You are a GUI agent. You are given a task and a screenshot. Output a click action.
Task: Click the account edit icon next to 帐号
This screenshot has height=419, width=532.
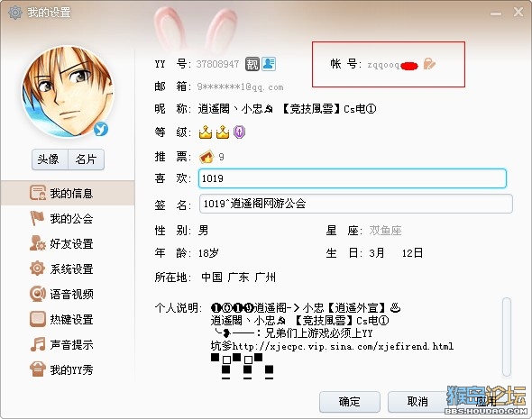429,64
